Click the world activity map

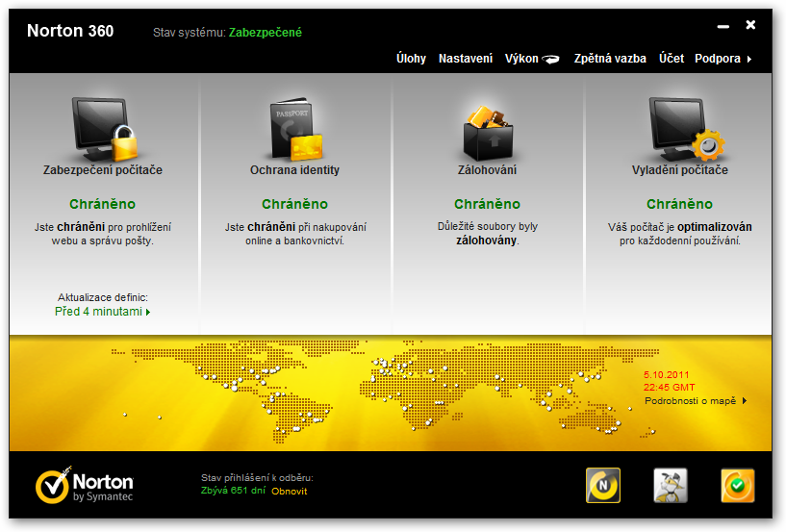[385, 393]
